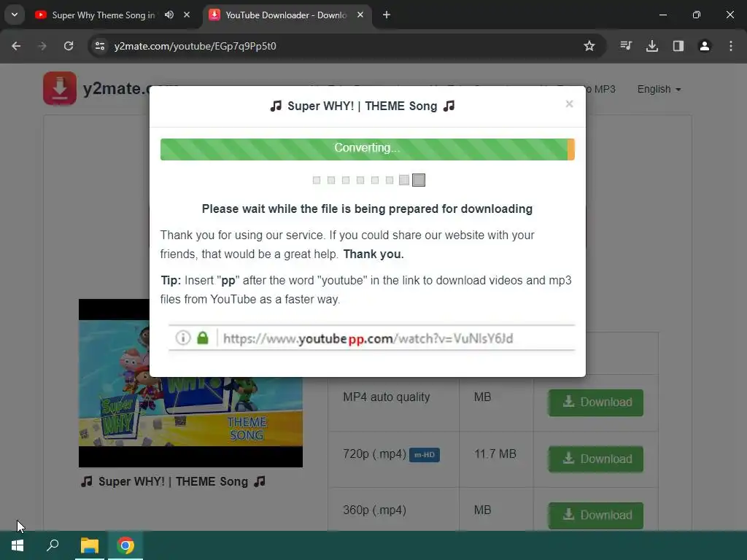Click the Chrome taskbar icon

coord(125,545)
